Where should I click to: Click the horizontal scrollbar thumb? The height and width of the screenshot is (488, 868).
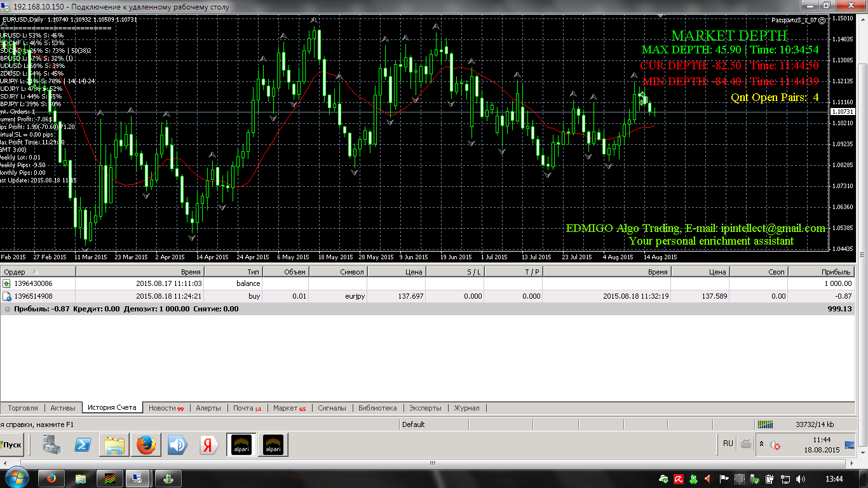coord(434,463)
